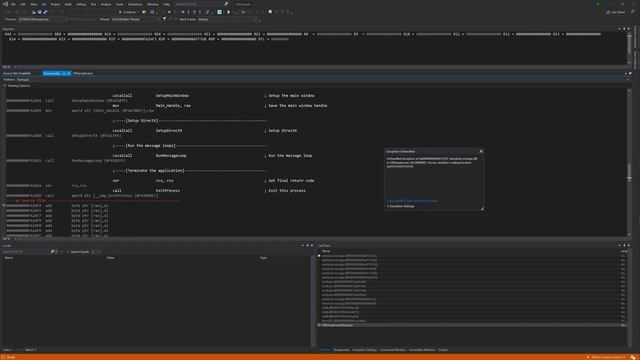Open Locals panel window options dropdown
640x360 pixels.
303,246
